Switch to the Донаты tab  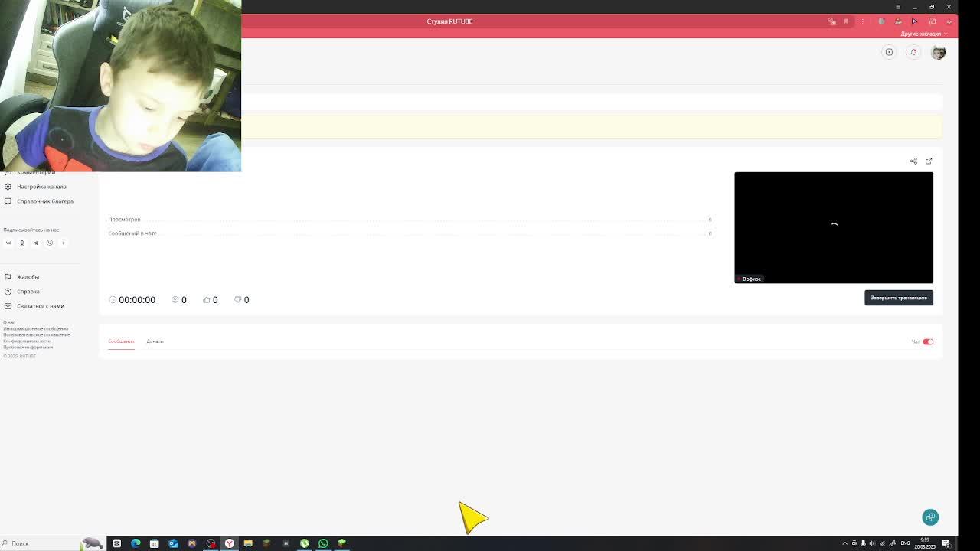click(155, 341)
